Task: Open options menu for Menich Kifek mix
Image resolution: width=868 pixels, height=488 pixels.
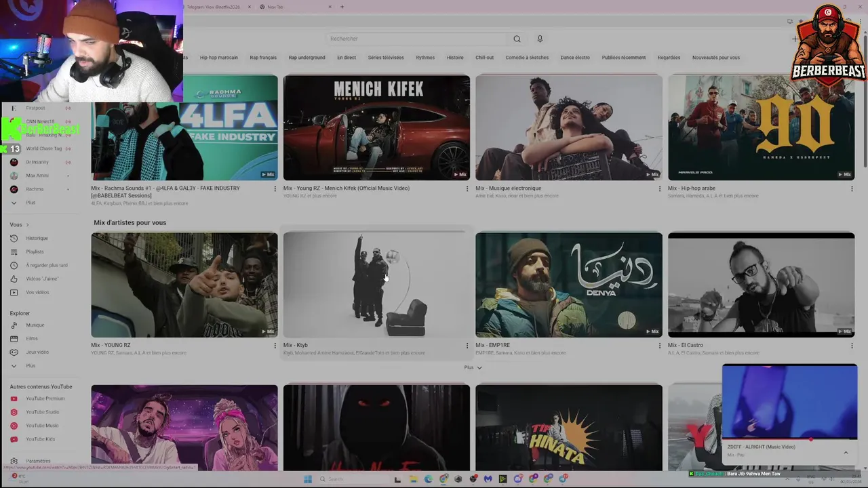Action: coord(467,188)
